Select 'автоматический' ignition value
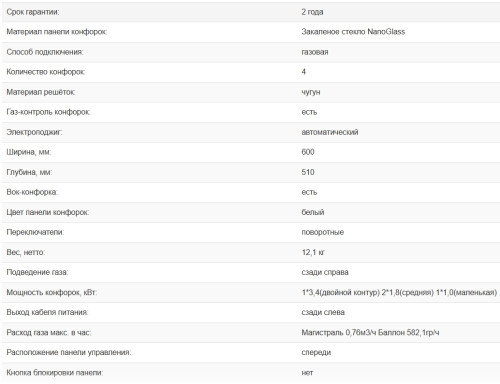 click(330, 132)
